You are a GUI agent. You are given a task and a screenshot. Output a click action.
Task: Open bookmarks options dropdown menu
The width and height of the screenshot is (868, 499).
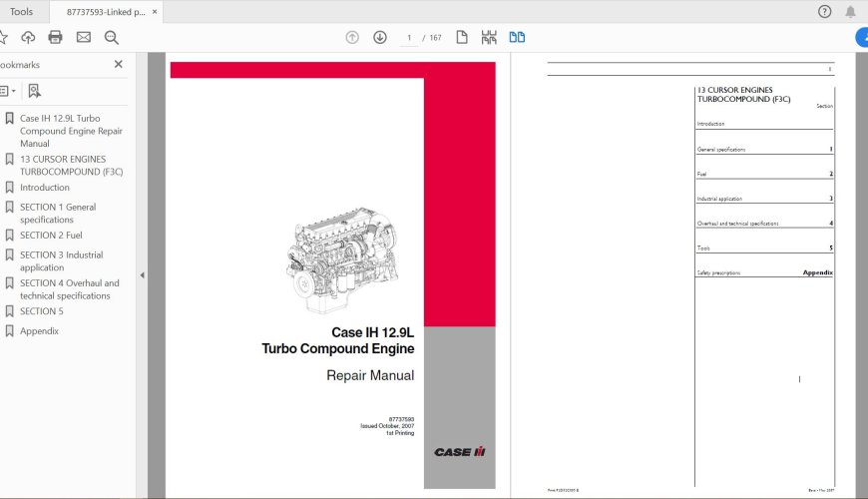click(x=8, y=91)
